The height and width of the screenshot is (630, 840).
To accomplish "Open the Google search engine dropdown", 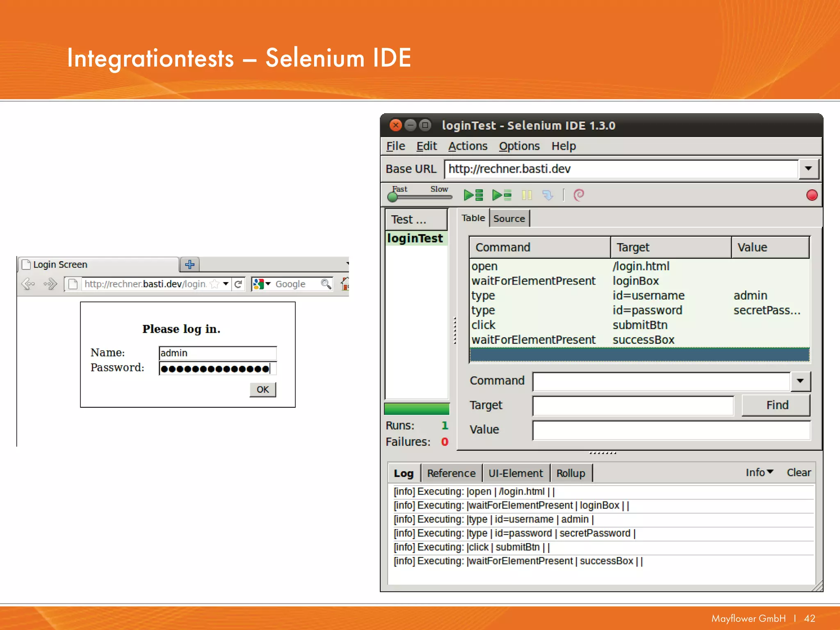I will (262, 284).
